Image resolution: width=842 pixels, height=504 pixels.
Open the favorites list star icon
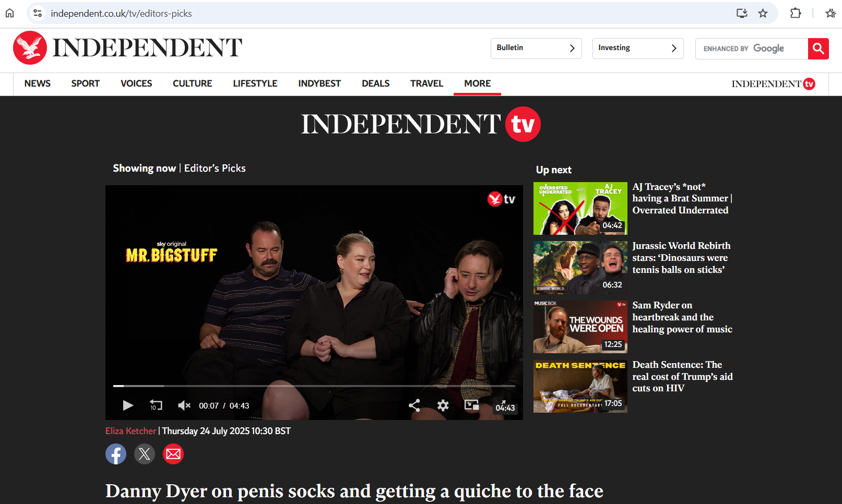coord(831,13)
